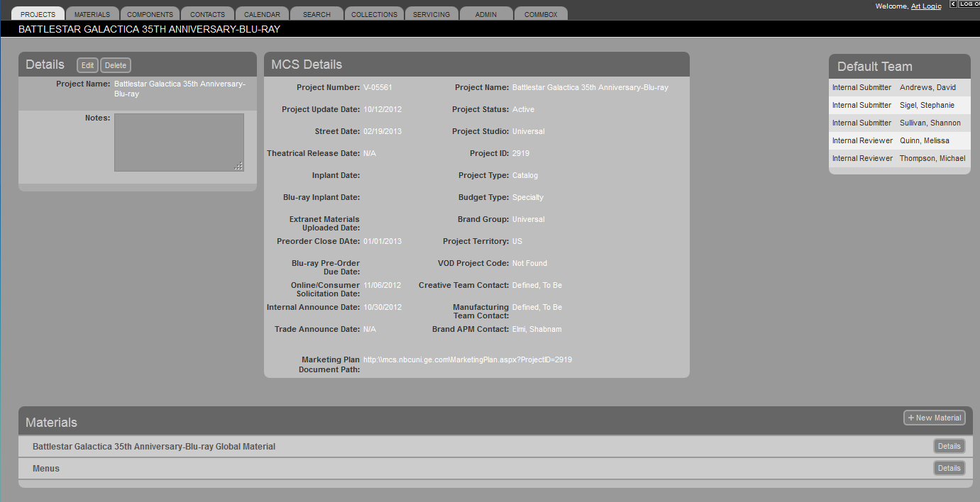Click the Project Studio value Universal

[x=529, y=132]
